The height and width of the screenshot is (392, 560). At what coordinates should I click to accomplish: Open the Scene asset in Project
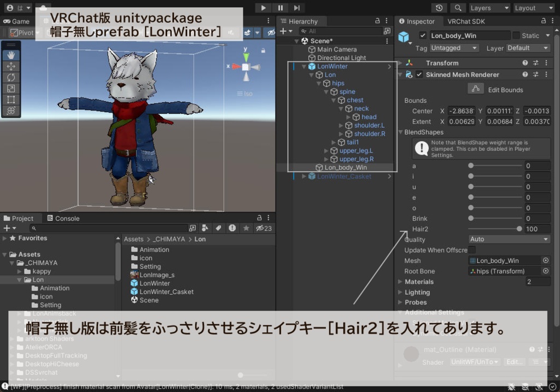click(x=144, y=300)
